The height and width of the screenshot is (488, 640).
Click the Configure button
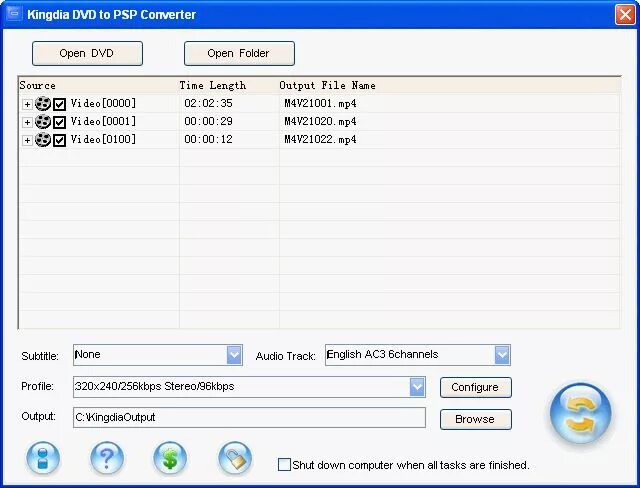point(476,387)
